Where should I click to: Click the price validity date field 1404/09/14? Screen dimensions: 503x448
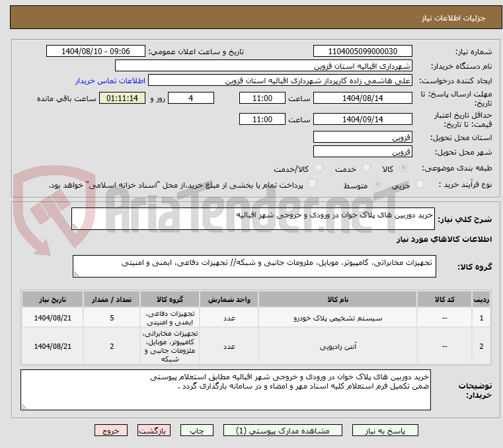click(362, 120)
